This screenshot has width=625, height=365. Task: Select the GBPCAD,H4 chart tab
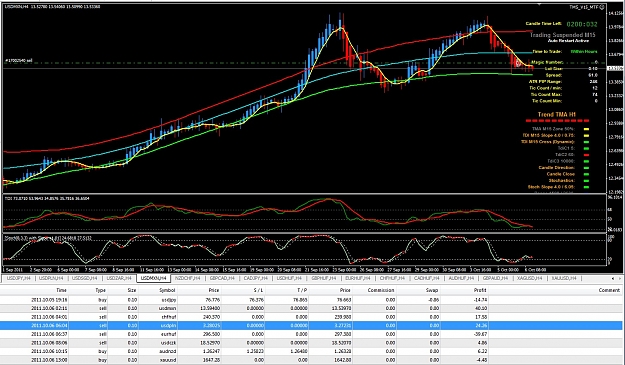[x=222, y=278]
